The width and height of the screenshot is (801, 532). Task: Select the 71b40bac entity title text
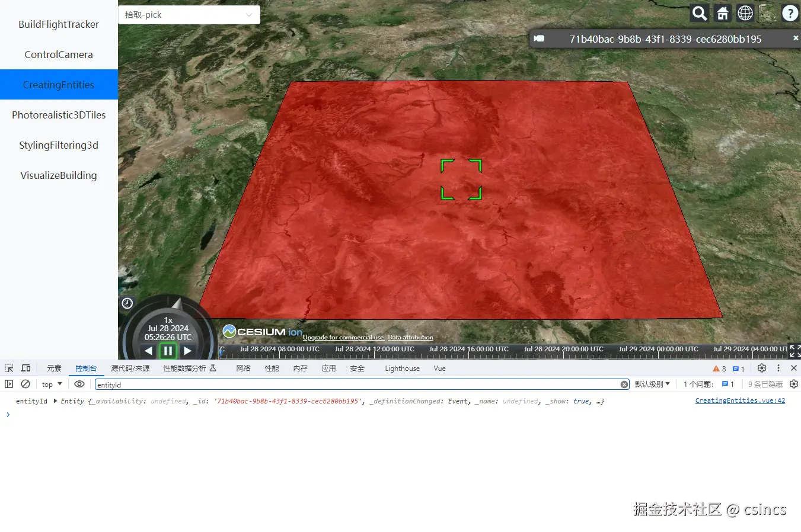tap(665, 39)
